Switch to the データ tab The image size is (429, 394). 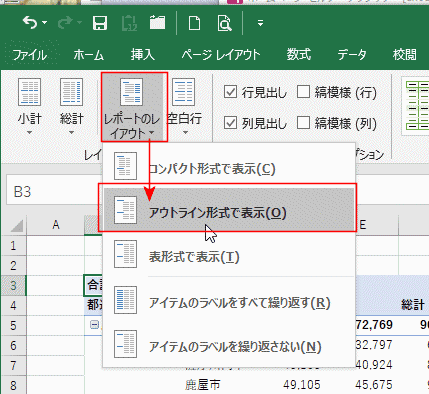(352, 54)
